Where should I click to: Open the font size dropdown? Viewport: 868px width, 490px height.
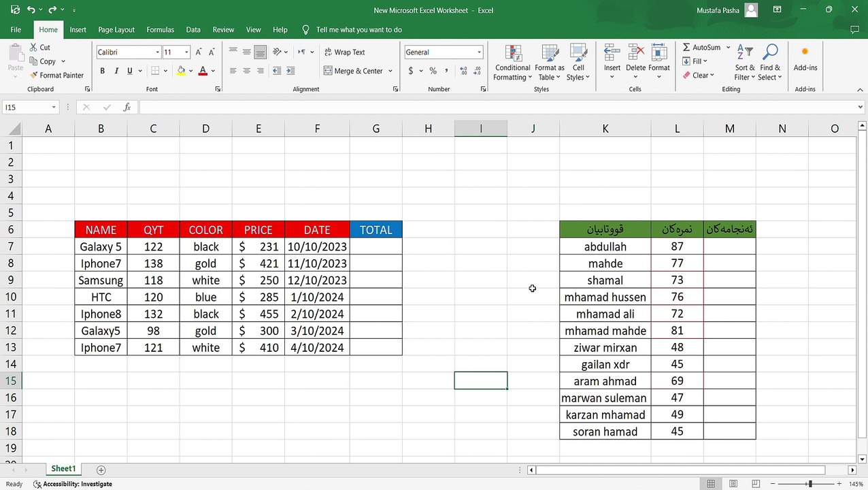pyautogui.click(x=186, y=52)
